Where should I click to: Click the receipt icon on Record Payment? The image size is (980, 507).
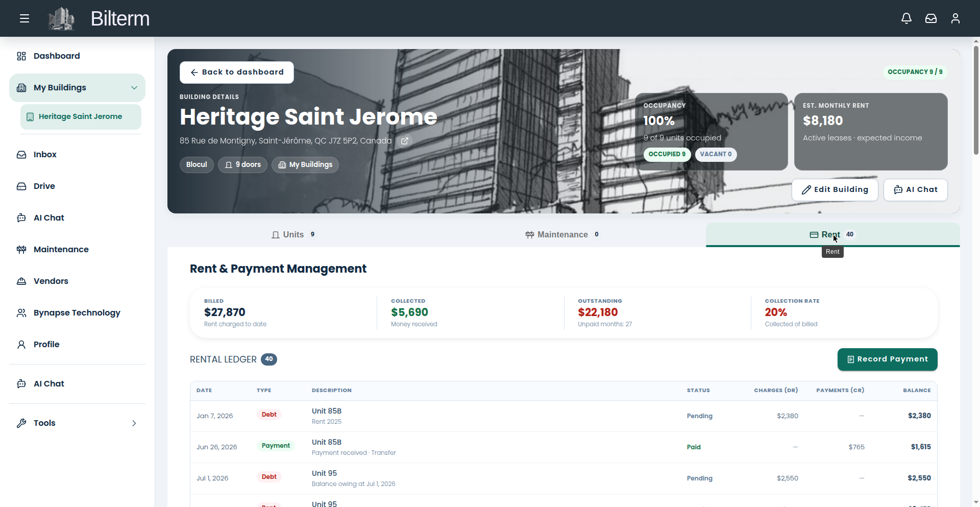(851, 359)
